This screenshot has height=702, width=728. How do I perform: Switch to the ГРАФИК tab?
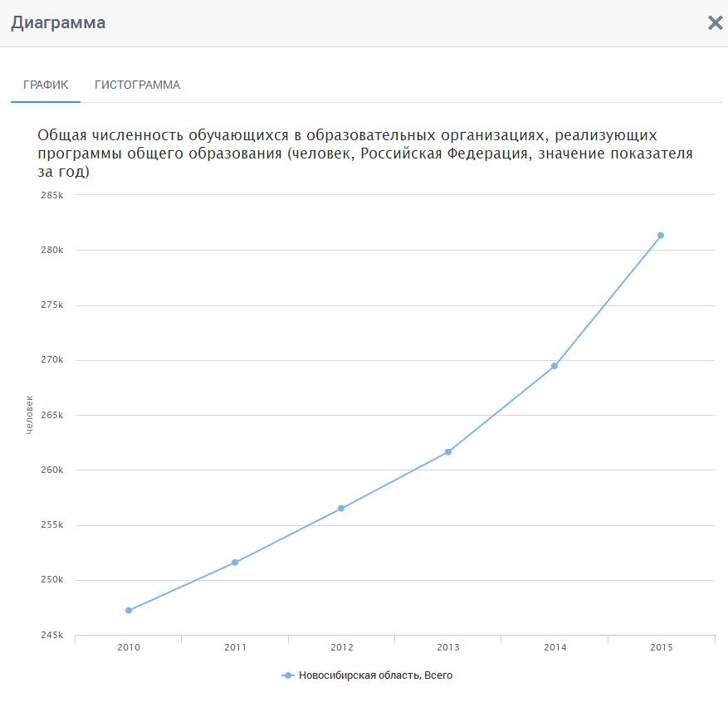tap(46, 85)
